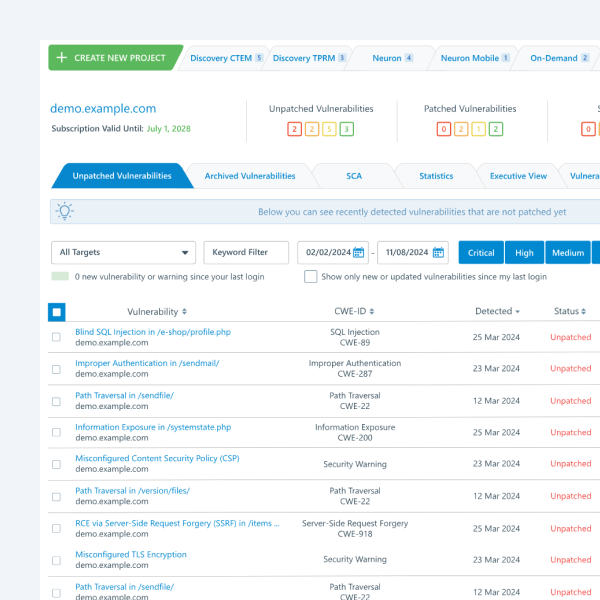The height and width of the screenshot is (600, 600).
Task: Open the end date calendar icon
Action: click(x=438, y=253)
